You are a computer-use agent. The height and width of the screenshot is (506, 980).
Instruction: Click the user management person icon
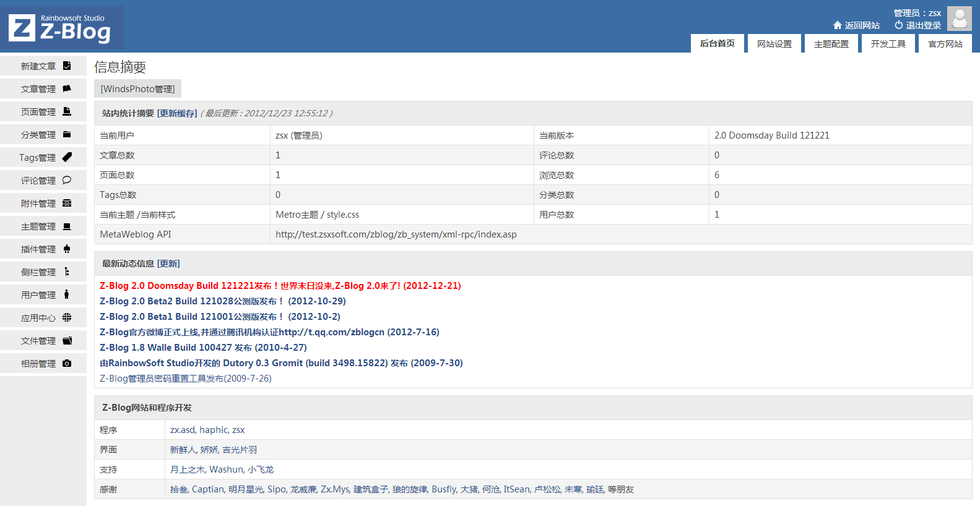click(67, 294)
